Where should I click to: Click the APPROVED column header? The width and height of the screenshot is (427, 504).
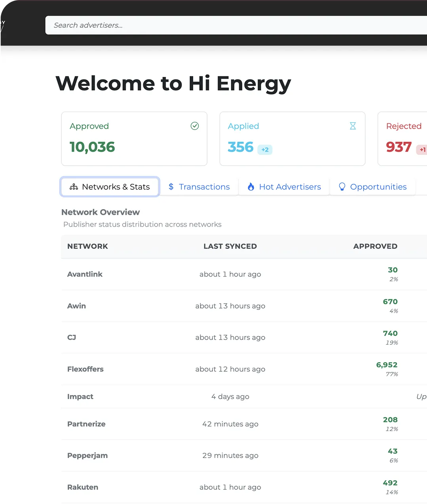coord(375,246)
